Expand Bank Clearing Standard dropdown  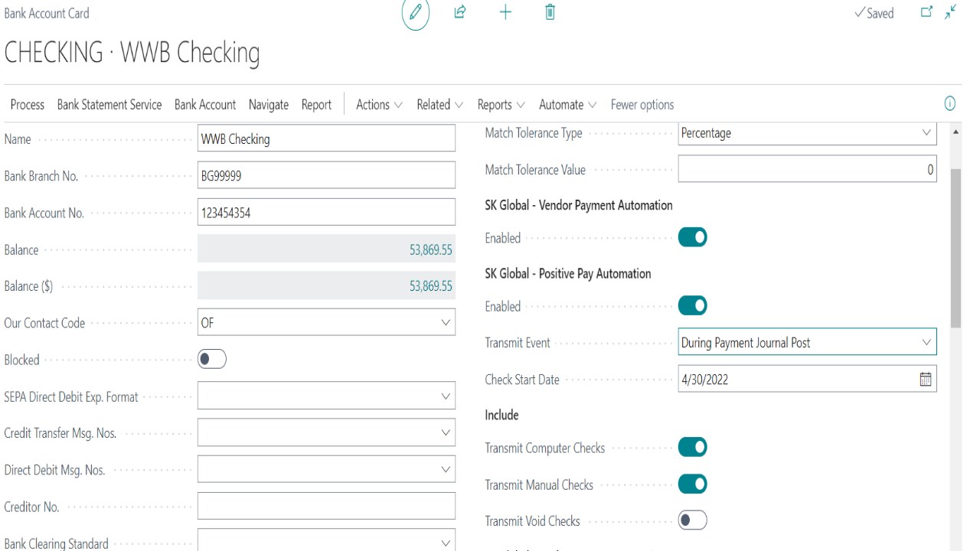tap(446, 543)
